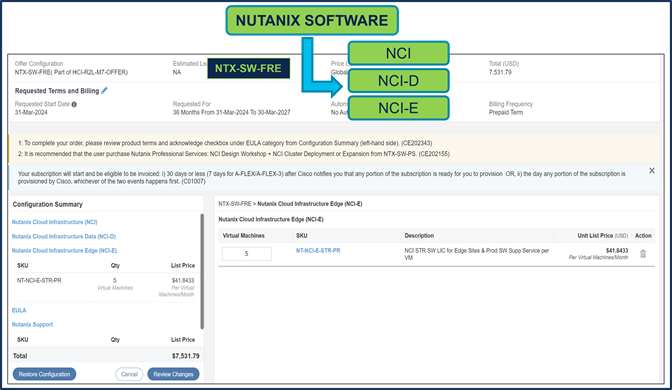Viewport: 672px width, 390px height.
Task: Edit Requested Terms and Billing pencil icon
Action: click(104, 90)
